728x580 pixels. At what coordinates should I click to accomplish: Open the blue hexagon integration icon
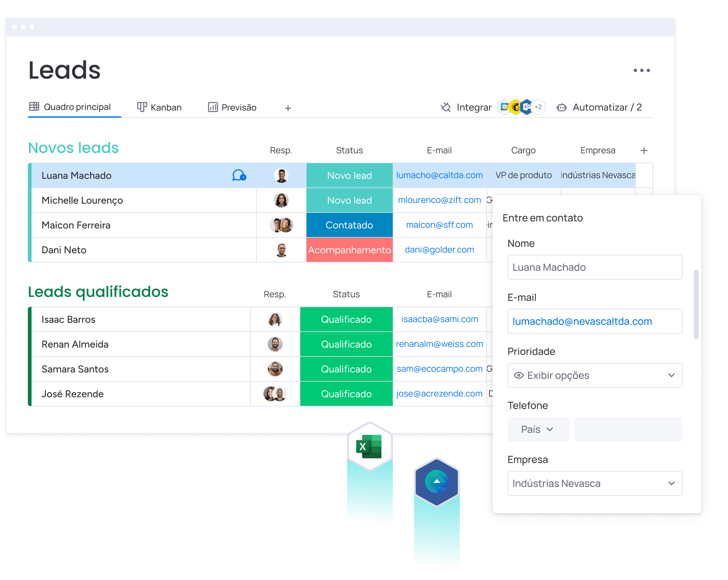pos(437,482)
